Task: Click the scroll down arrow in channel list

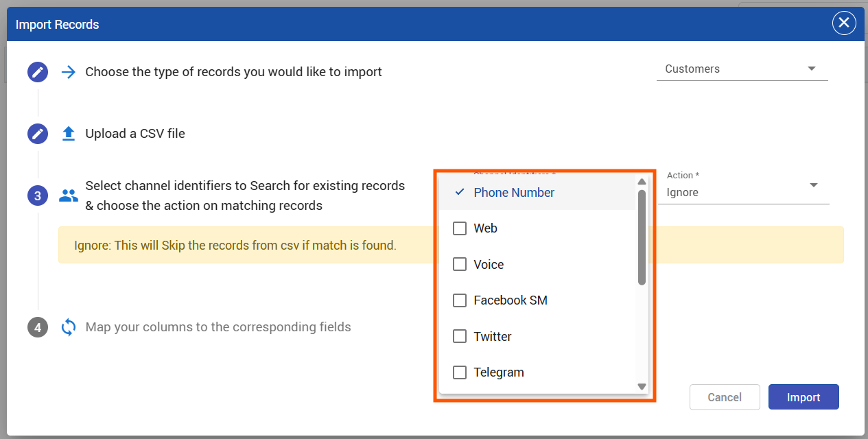Action: (642, 387)
